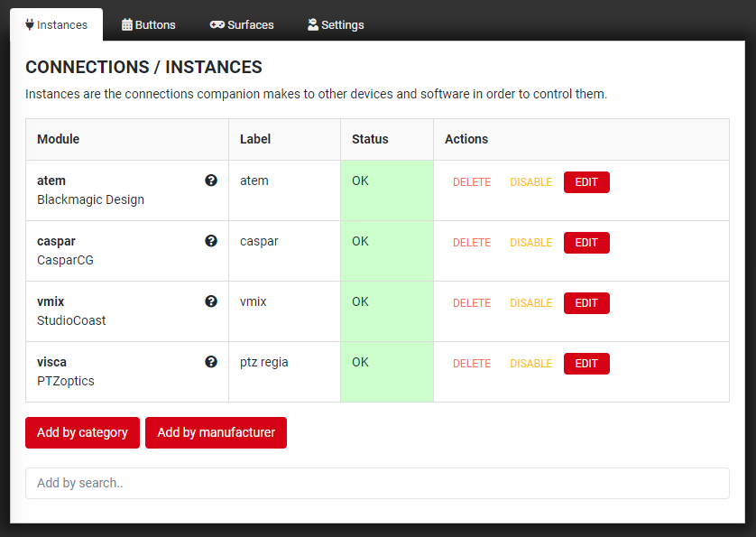This screenshot has width=756, height=537.
Task: Open help for the caspar module
Action: click(x=211, y=241)
